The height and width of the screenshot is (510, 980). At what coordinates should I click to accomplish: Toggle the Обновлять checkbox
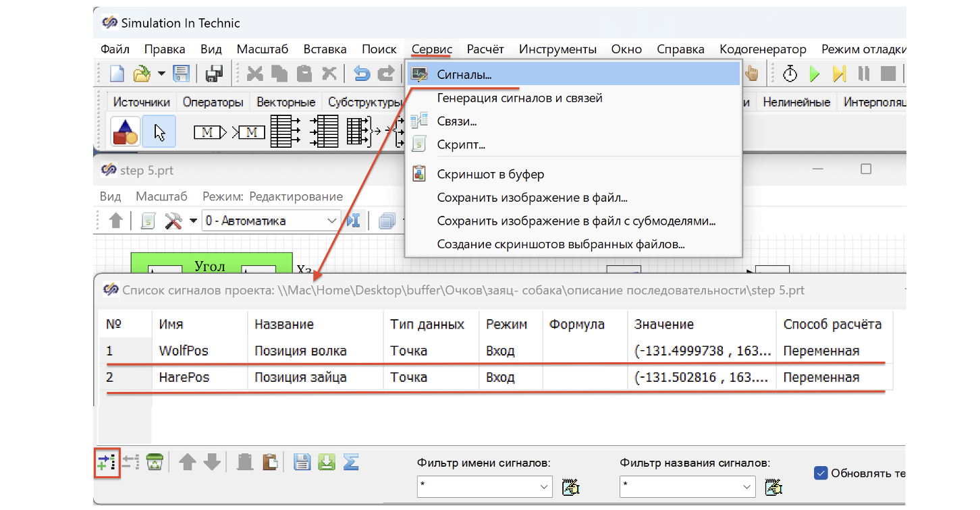point(821,473)
